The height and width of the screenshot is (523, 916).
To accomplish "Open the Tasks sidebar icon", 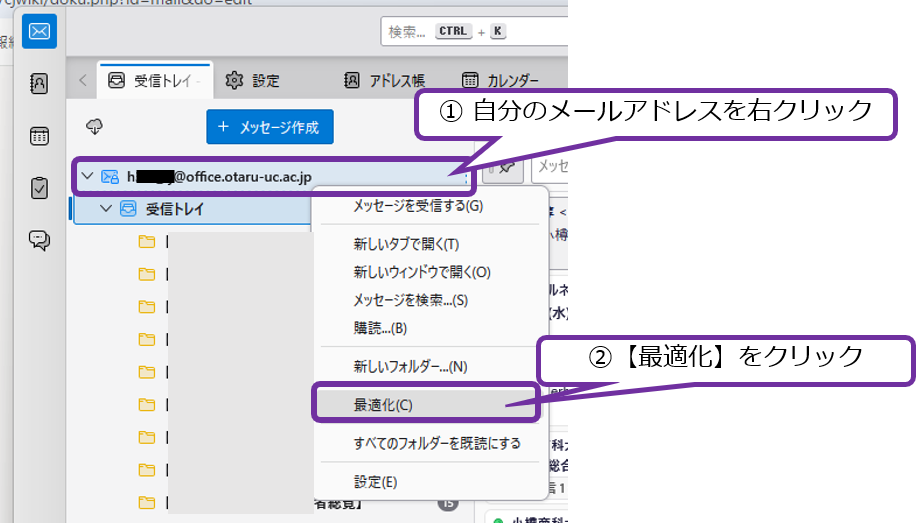I will 39,188.
